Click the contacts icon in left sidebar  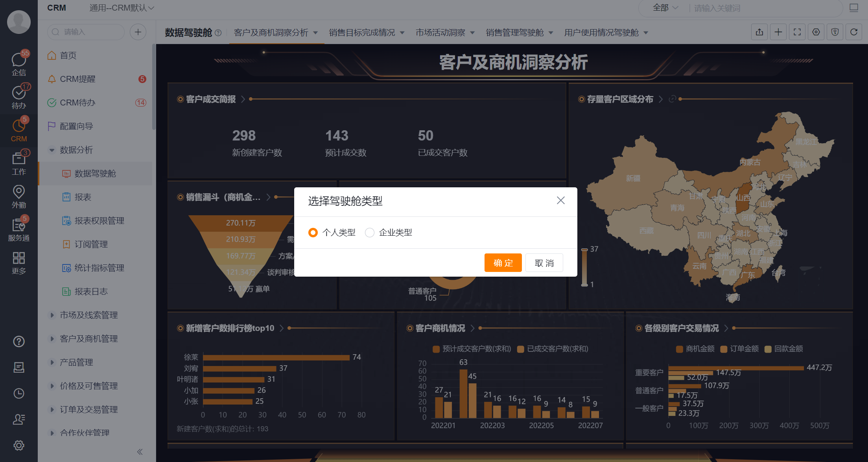click(19, 419)
